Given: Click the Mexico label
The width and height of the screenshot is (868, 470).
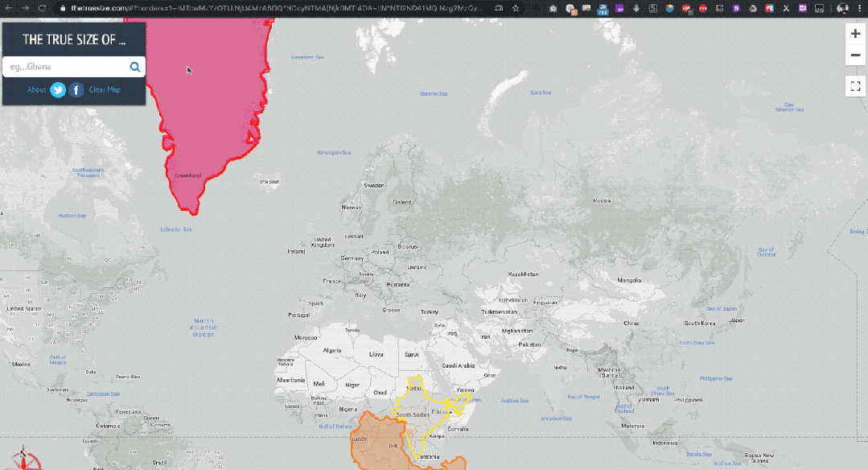Looking at the screenshot, I should pos(21,365).
